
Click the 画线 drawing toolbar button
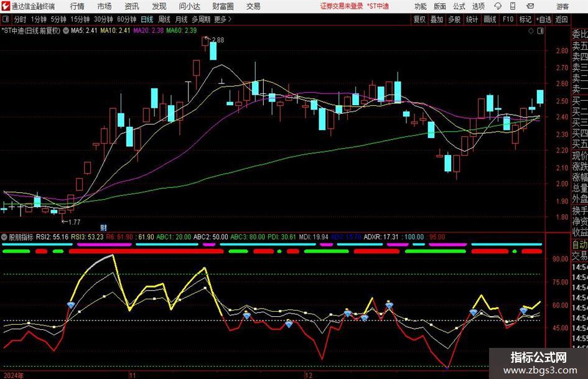click(x=490, y=19)
